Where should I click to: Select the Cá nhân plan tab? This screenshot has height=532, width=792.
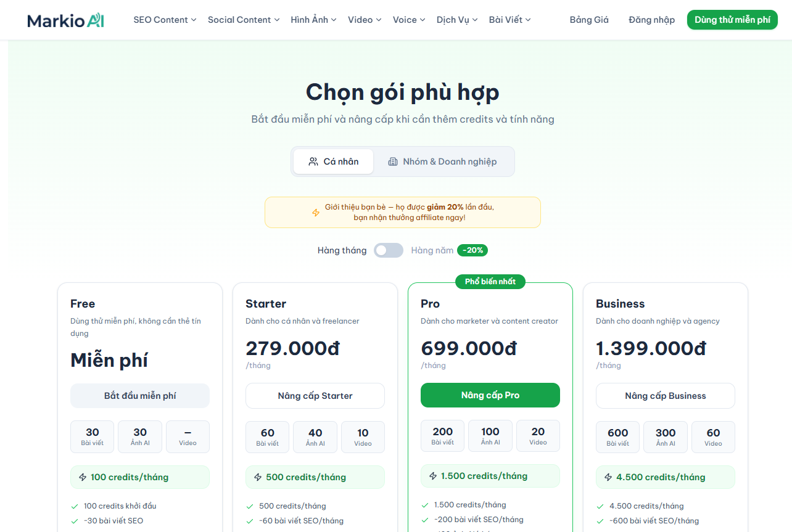pos(333,162)
